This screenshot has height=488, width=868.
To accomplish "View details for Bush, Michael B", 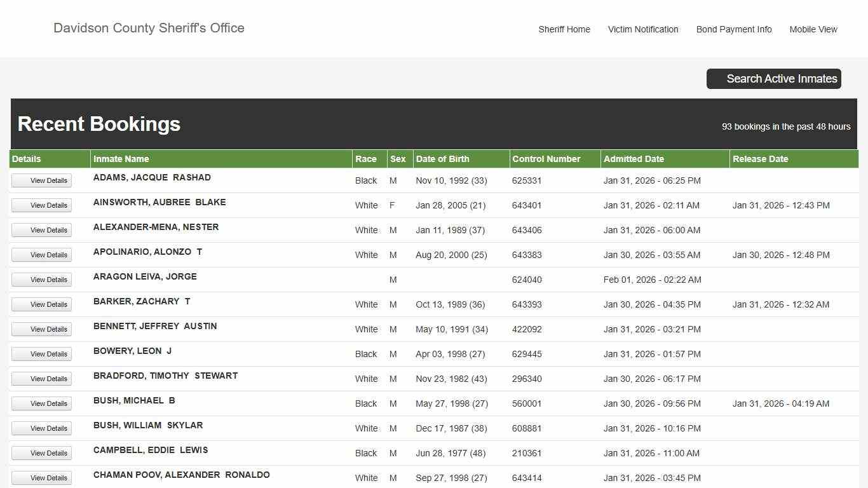I will click(x=42, y=403).
